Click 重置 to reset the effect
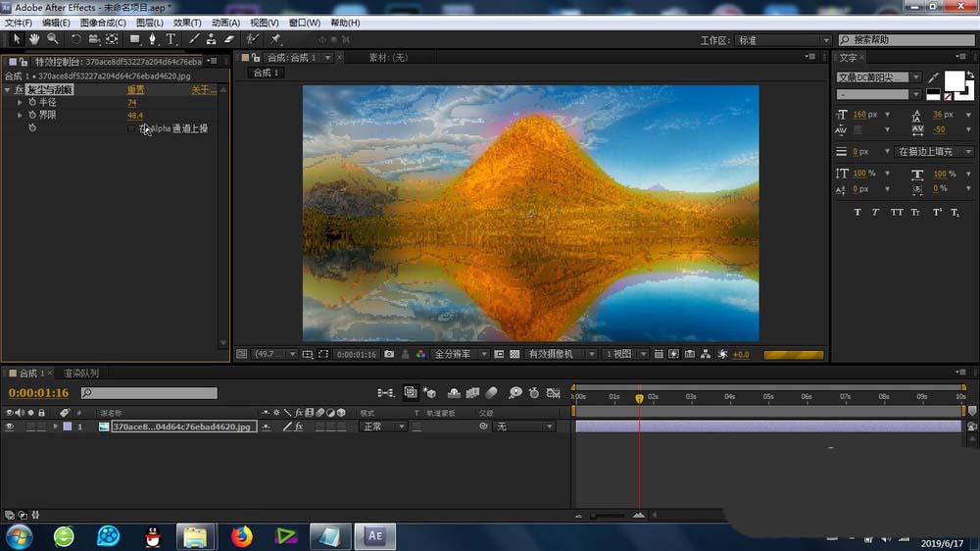This screenshot has height=551, width=980. 135,90
